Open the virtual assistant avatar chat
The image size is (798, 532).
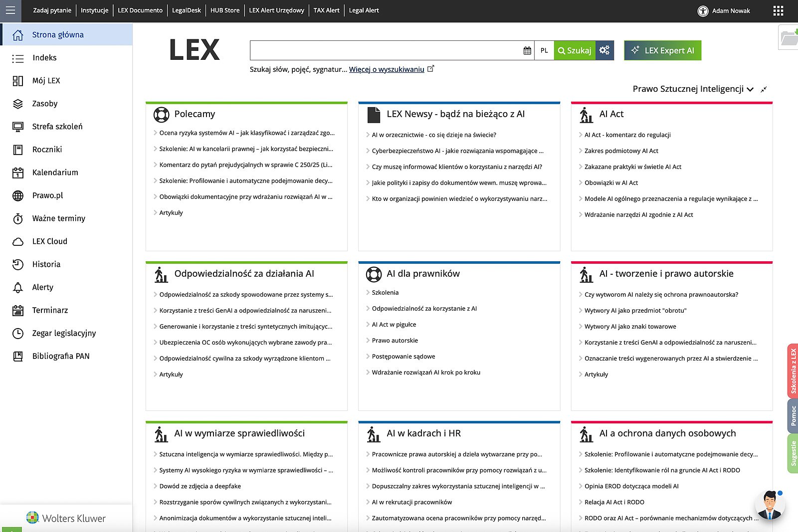click(x=769, y=505)
